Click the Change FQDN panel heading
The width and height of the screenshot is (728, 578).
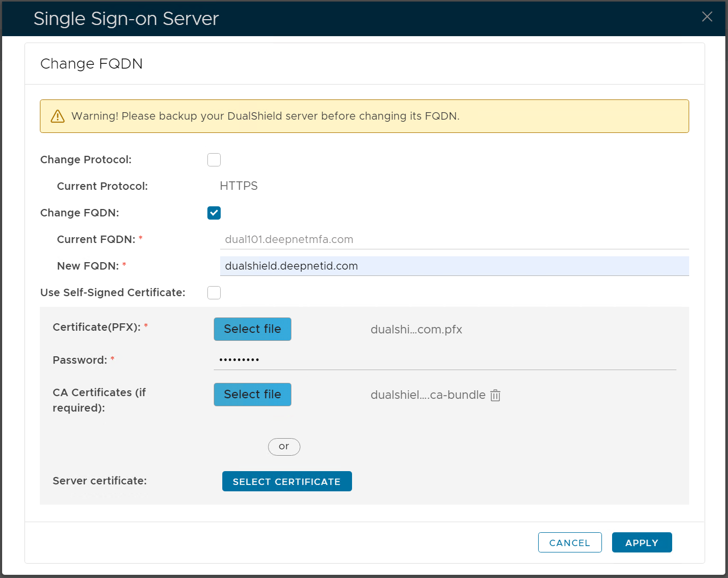[91, 64]
